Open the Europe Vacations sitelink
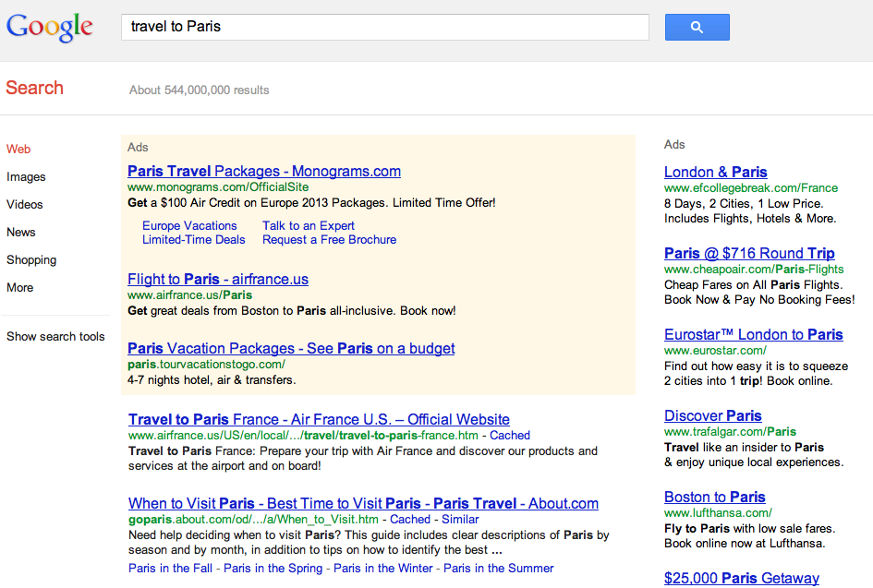The image size is (873, 588). click(189, 226)
